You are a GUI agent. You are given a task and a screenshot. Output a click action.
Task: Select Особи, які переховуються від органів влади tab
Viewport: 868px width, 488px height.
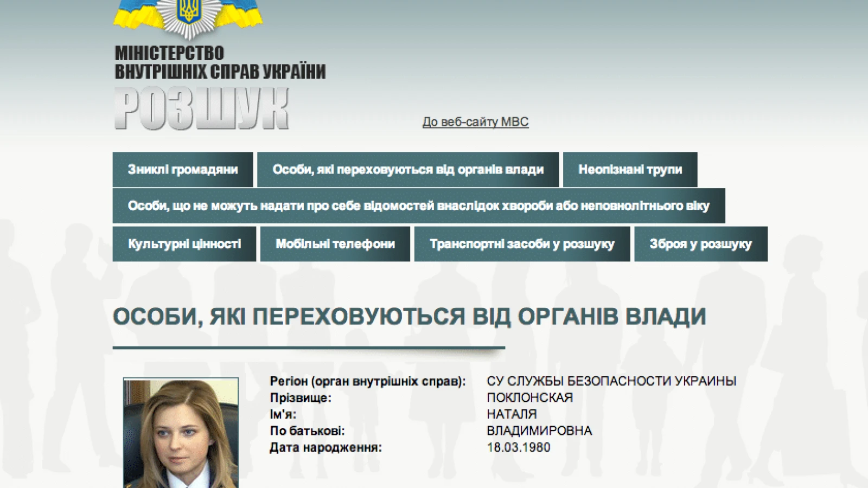pyautogui.click(x=407, y=170)
